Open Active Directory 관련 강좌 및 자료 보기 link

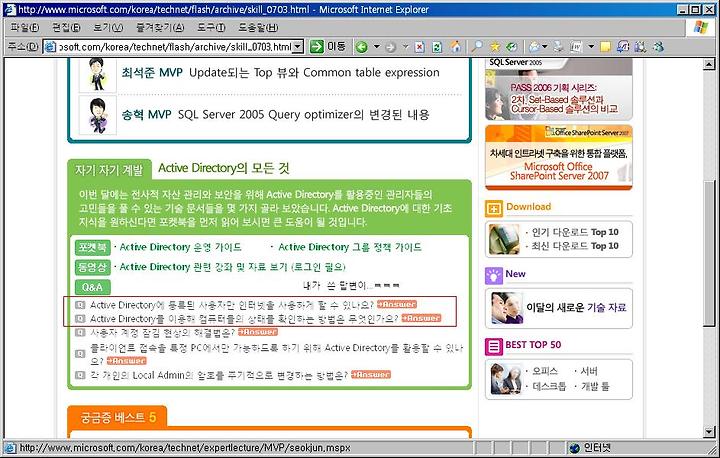click(232, 267)
